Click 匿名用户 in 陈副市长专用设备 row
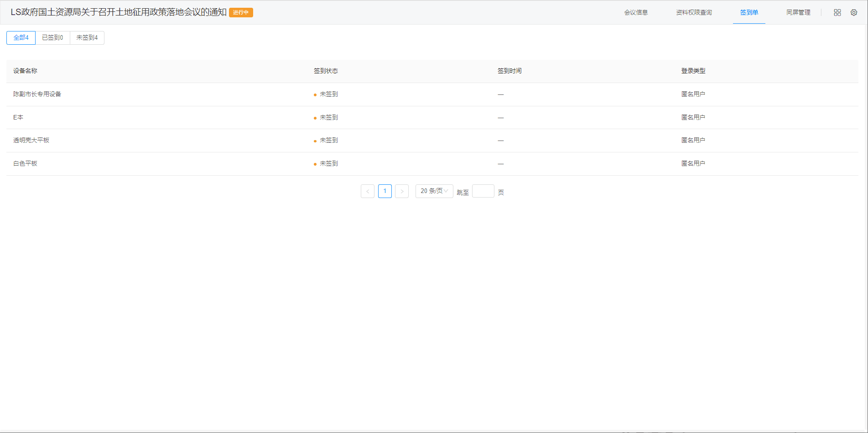The height and width of the screenshot is (433, 868). [x=693, y=94]
